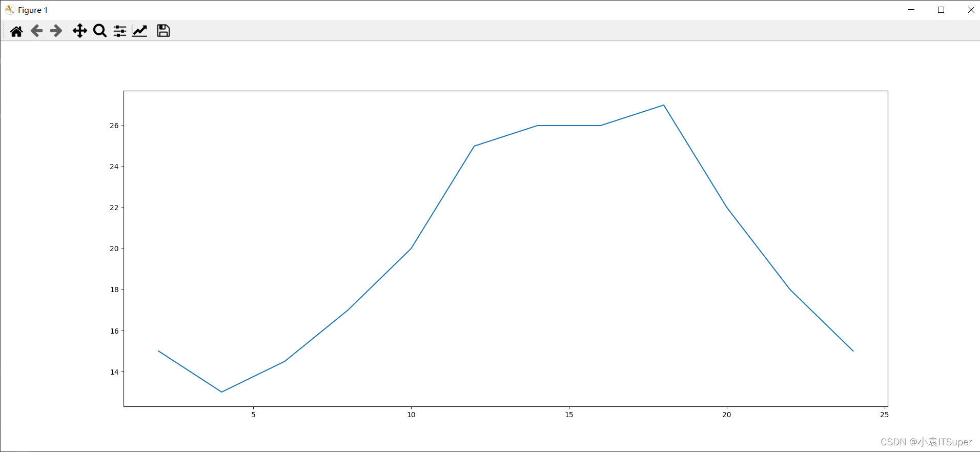Click the y-axis tick label 22
The width and height of the screenshot is (980, 452).
pyautogui.click(x=114, y=208)
